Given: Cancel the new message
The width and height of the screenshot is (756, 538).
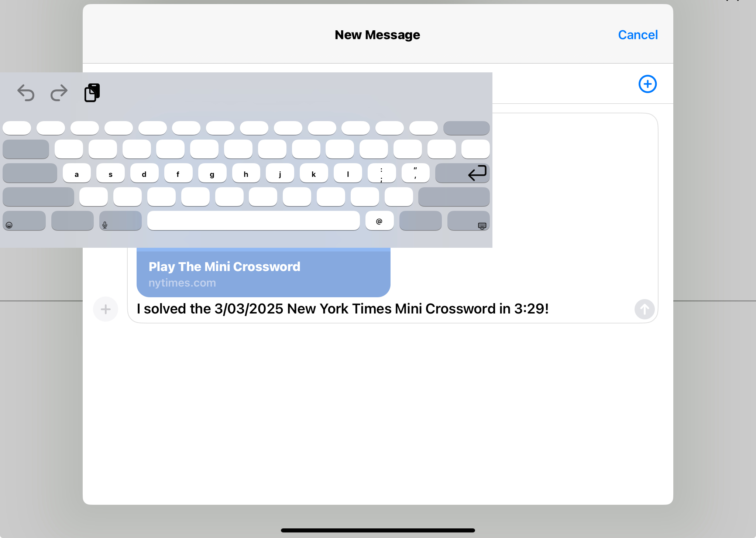Looking at the screenshot, I should point(638,35).
